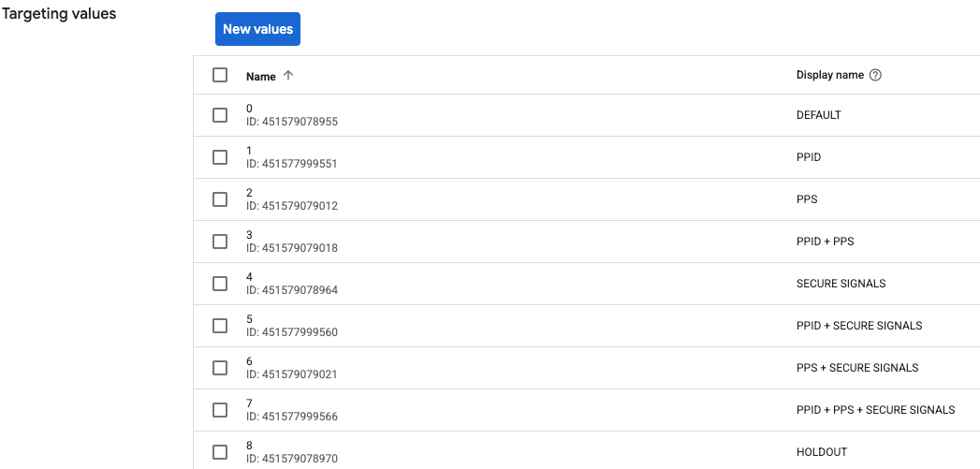Image resolution: width=980 pixels, height=469 pixels.
Task: Mark the checkbox for value 4
Action: (220, 284)
